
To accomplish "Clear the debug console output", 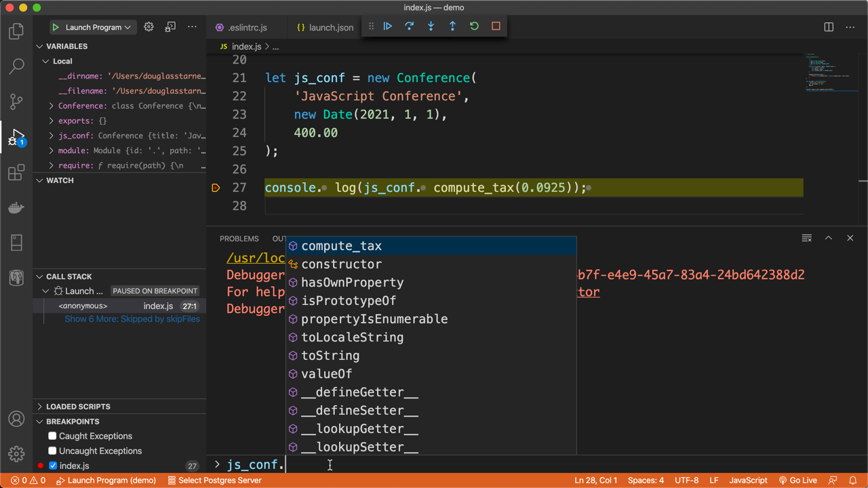I will click(807, 238).
